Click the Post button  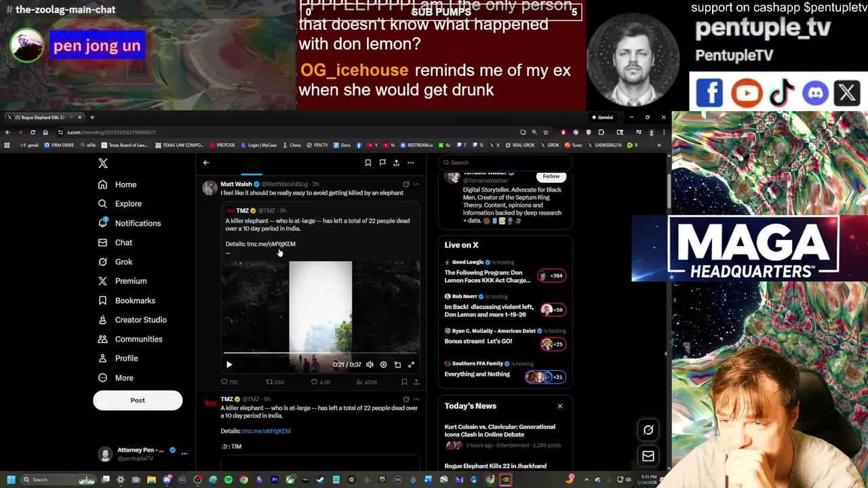[x=138, y=401]
